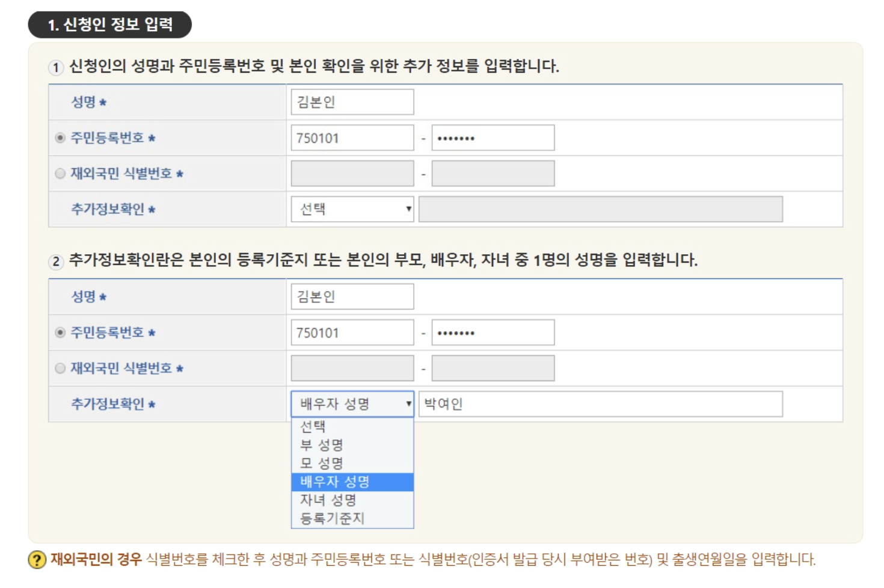Choose highlighted 배우자 성명 option in list
884x588 pixels.
[x=352, y=482]
